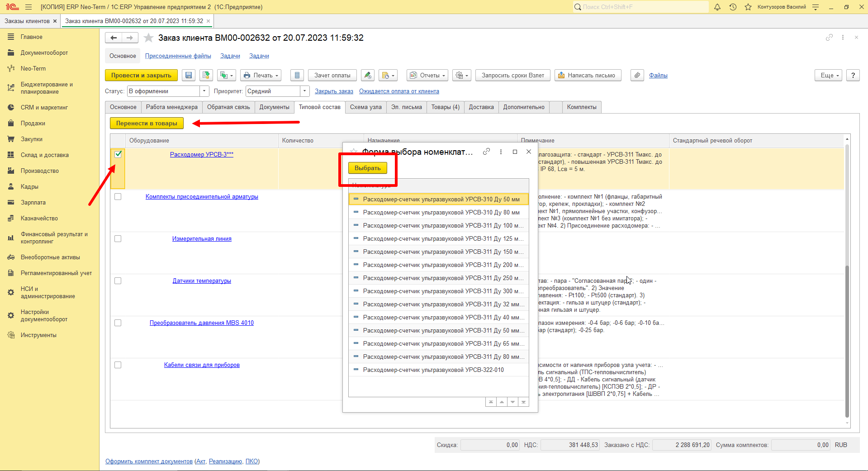Uncheck the Расходомер УРСВ-3*** row checkbox

(x=118, y=154)
